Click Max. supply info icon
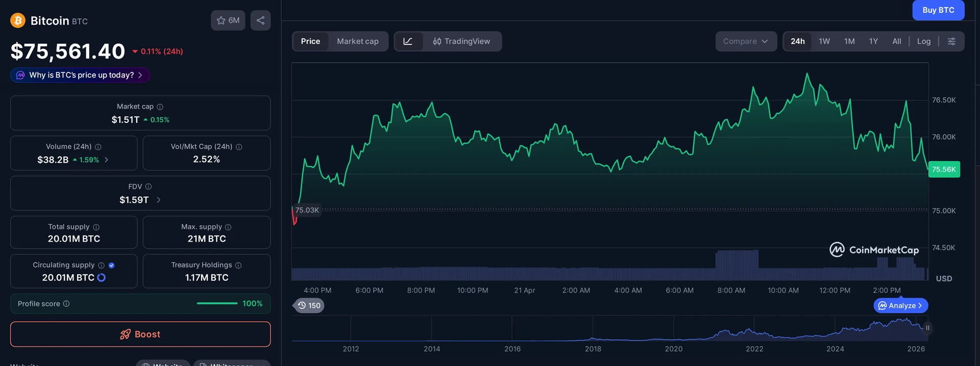The image size is (980, 366). coord(228,227)
